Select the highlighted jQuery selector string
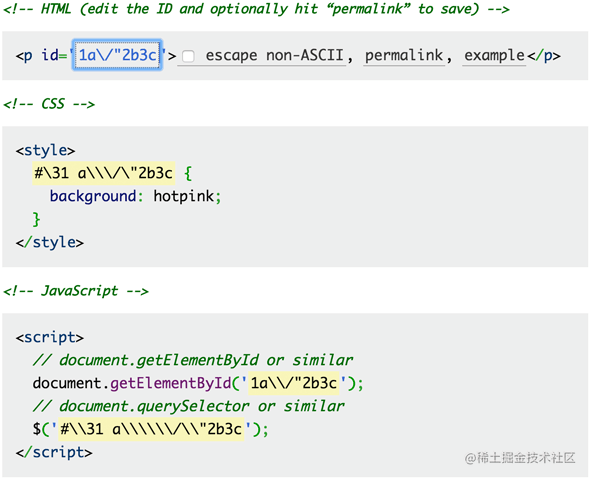Image resolution: width=590 pixels, height=479 pixels. pos(151,429)
